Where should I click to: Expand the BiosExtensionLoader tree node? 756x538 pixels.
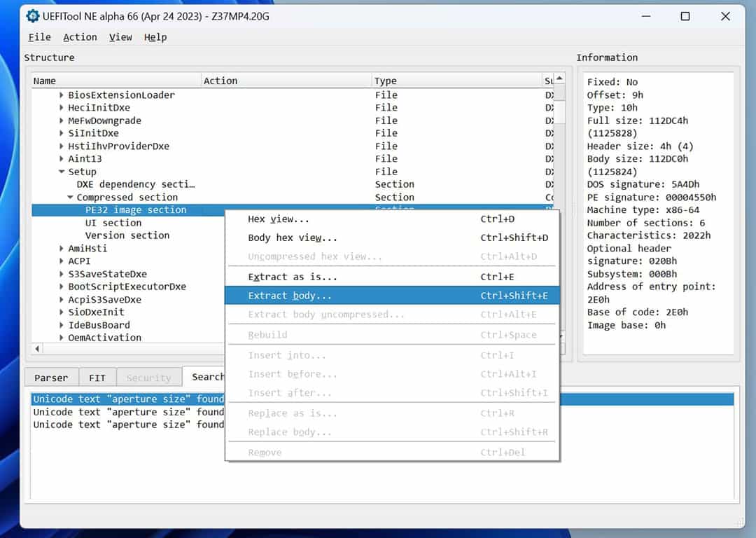click(62, 95)
